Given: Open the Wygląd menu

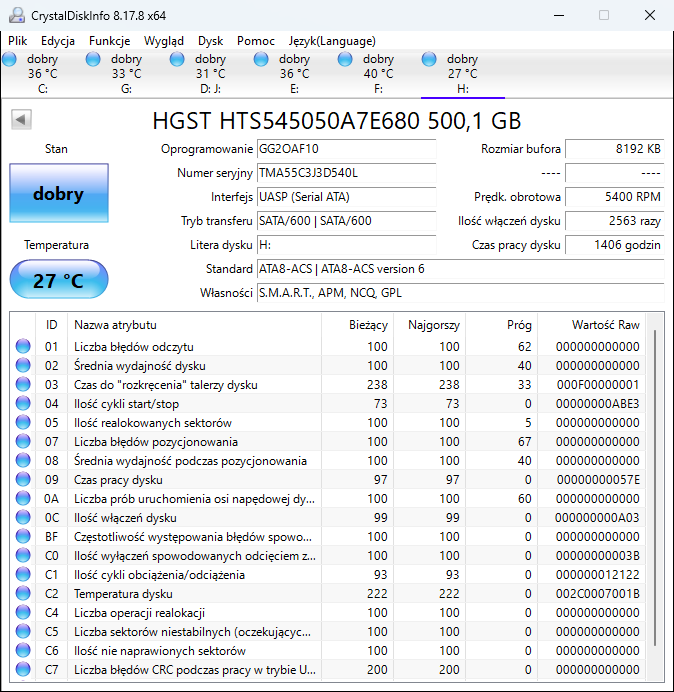Looking at the screenshot, I should point(164,41).
